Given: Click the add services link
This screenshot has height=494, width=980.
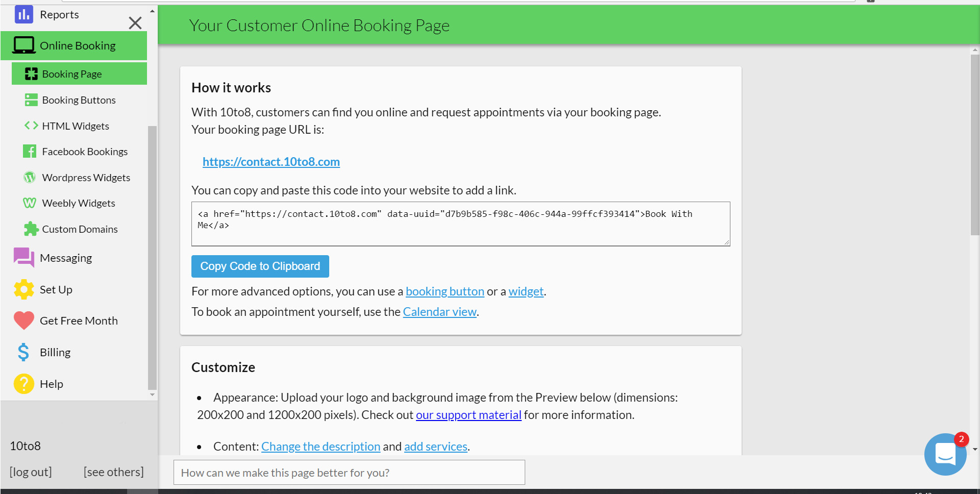Looking at the screenshot, I should coord(436,447).
